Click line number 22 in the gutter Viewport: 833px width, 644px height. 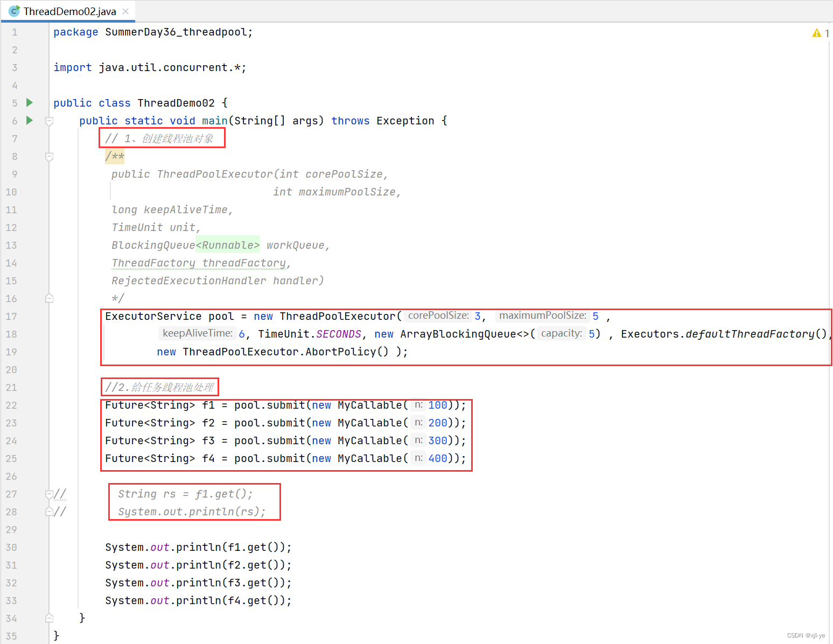pyautogui.click(x=11, y=405)
